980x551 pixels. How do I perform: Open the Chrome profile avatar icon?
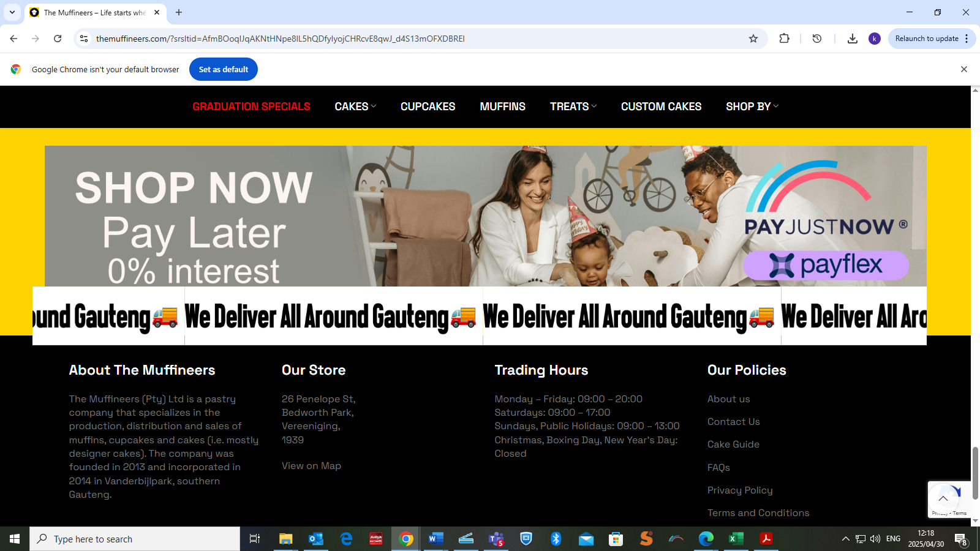point(875,39)
